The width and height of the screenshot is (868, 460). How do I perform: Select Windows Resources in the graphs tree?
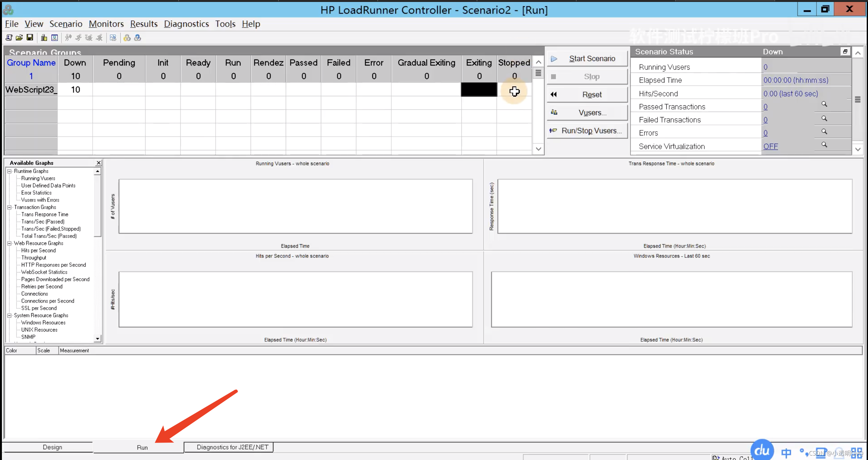click(43, 323)
